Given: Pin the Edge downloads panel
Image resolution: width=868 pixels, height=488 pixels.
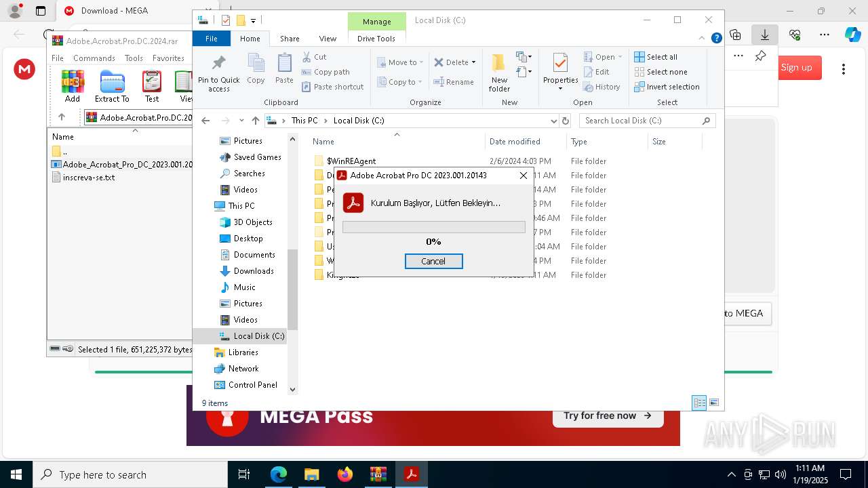Looking at the screenshot, I should [760, 56].
